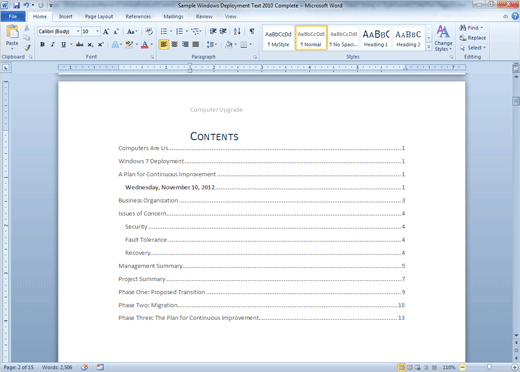Viewport: 520px width, 372px height.
Task: Apply the red font color
Action: [x=145, y=44]
